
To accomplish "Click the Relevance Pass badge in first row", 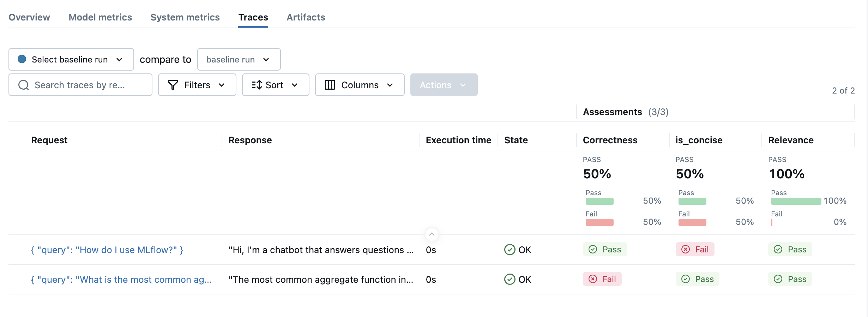I will 790,250.
